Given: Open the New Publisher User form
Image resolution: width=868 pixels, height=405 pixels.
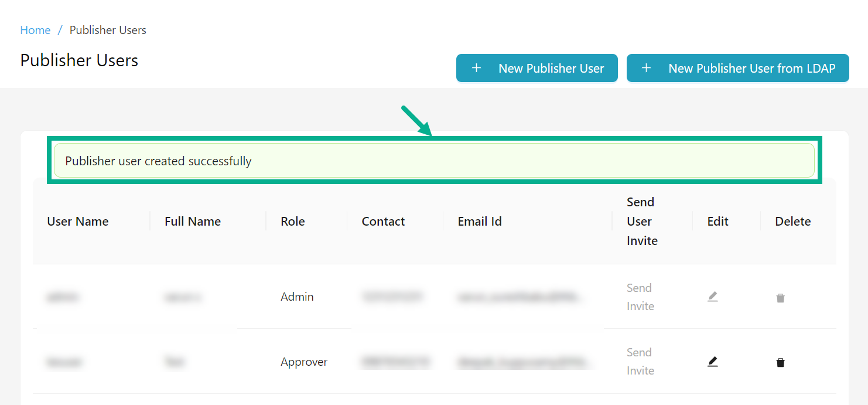Looking at the screenshot, I should [x=536, y=68].
